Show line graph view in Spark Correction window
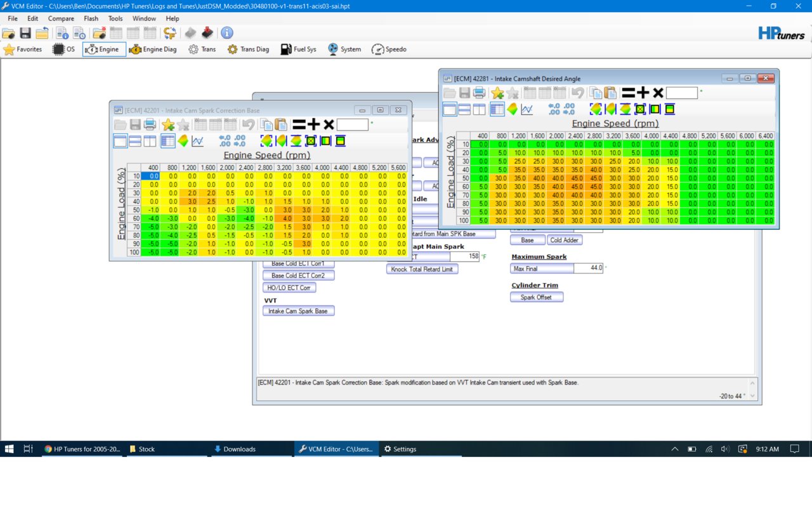 click(x=198, y=141)
